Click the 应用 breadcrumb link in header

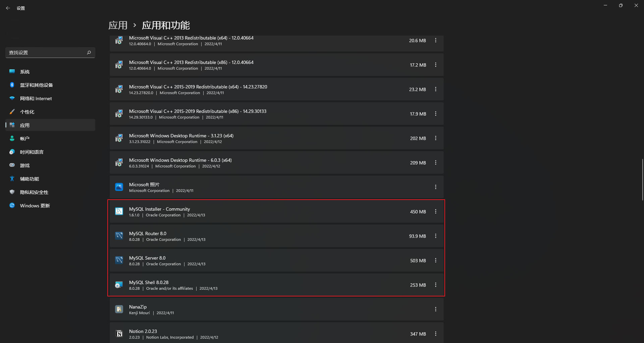pyautogui.click(x=118, y=25)
